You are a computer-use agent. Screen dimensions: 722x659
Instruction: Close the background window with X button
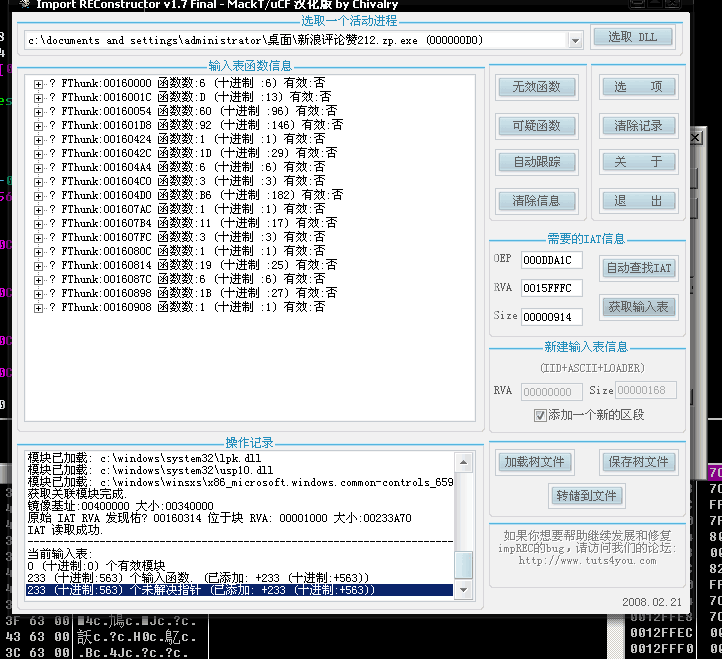click(695, 137)
